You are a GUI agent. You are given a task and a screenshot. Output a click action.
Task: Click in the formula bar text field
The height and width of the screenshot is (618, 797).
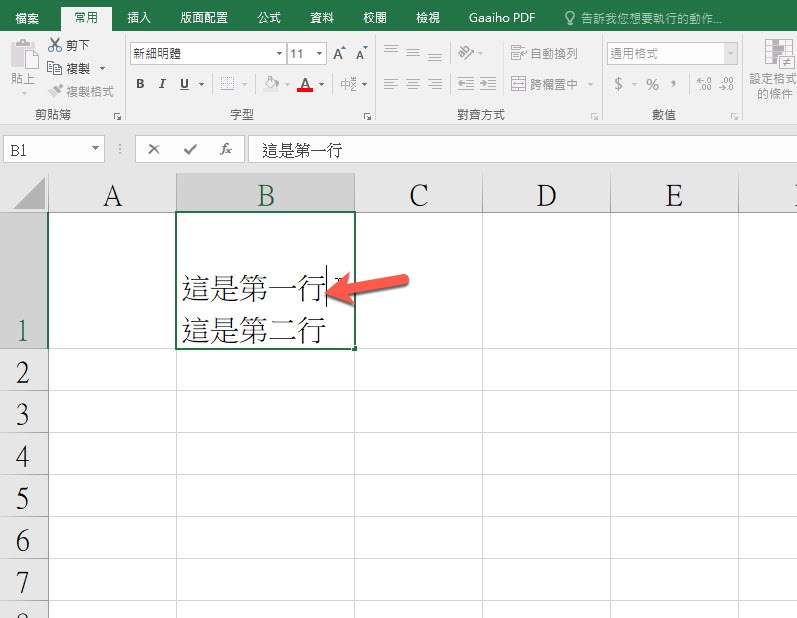[x=523, y=149]
